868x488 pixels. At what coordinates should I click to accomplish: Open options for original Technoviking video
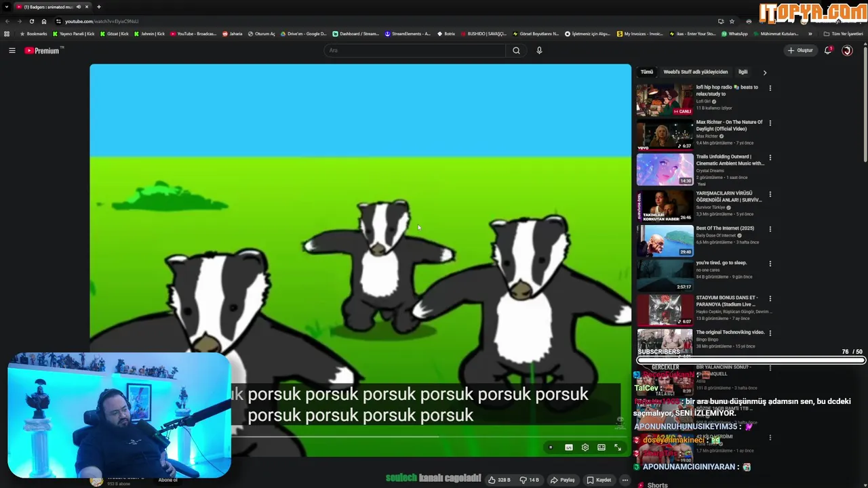(770, 333)
